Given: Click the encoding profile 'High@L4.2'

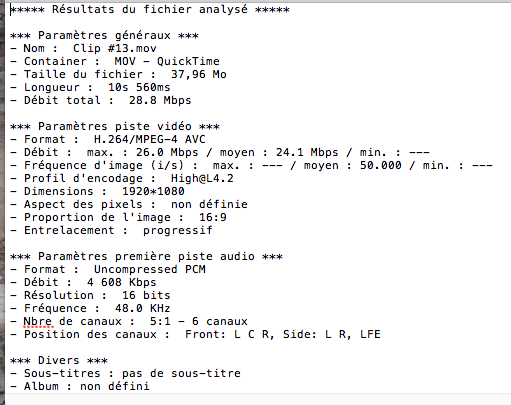Looking at the screenshot, I should click(202, 178).
